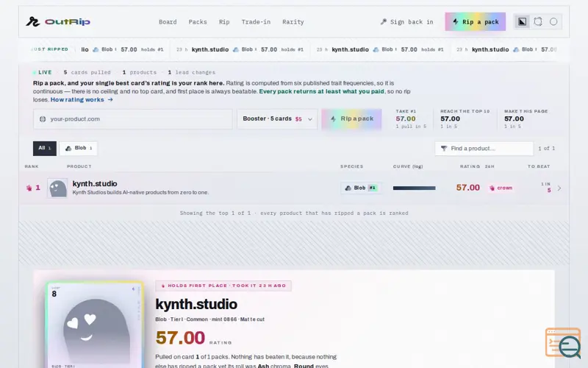Open the Trade-in page

(x=256, y=22)
